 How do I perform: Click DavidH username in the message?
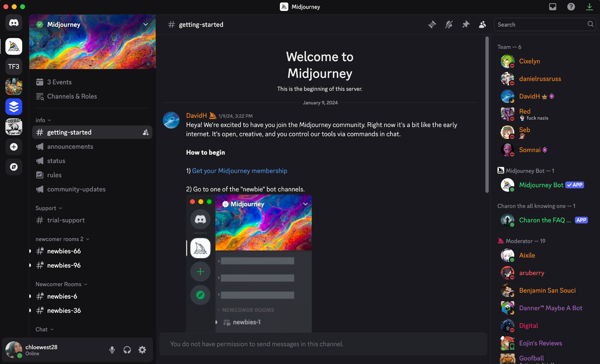(x=196, y=116)
